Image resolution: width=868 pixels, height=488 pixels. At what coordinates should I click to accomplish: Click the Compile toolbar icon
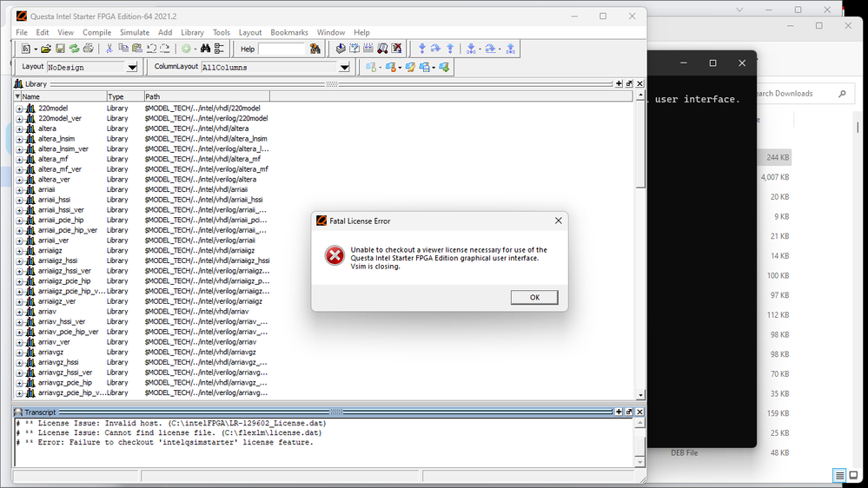click(x=341, y=49)
